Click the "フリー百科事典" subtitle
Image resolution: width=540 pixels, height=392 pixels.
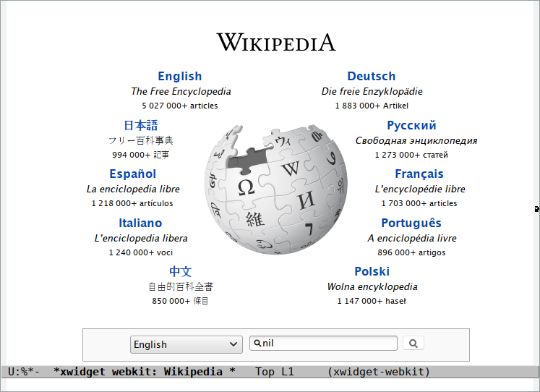coord(141,140)
